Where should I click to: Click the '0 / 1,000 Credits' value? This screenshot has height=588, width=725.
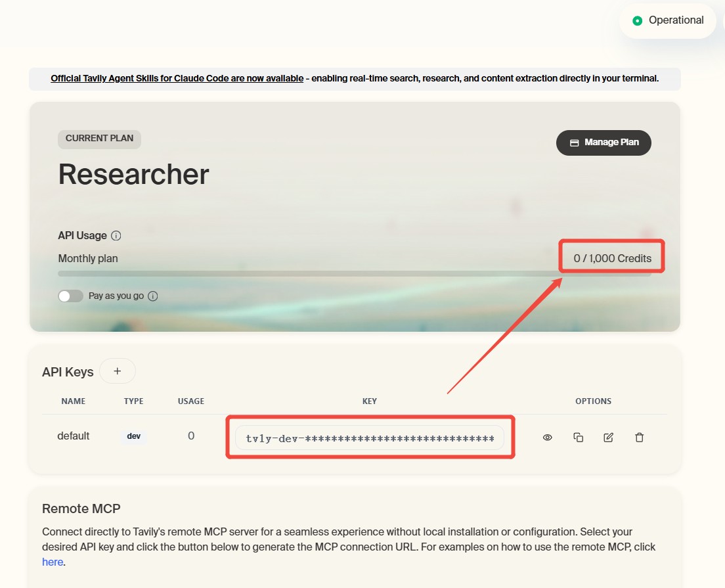coord(612,259)
